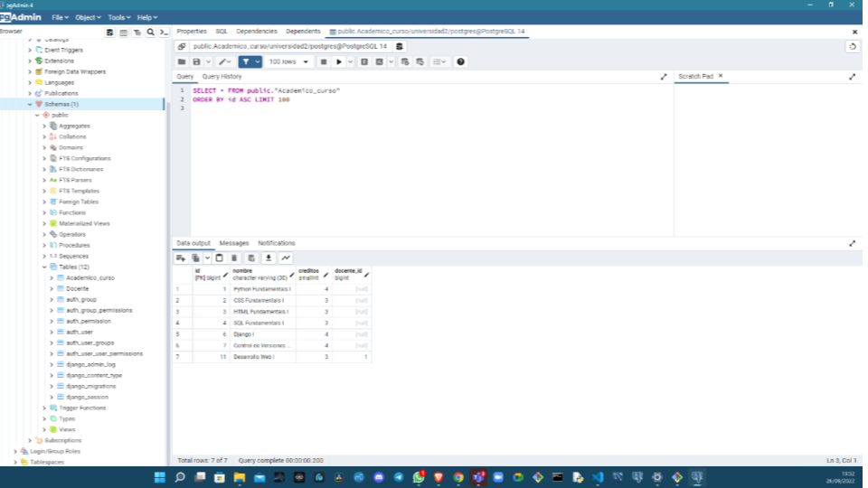Edit the nombre column via its pencil icon
868x488 pixels.
coord(292,275)
